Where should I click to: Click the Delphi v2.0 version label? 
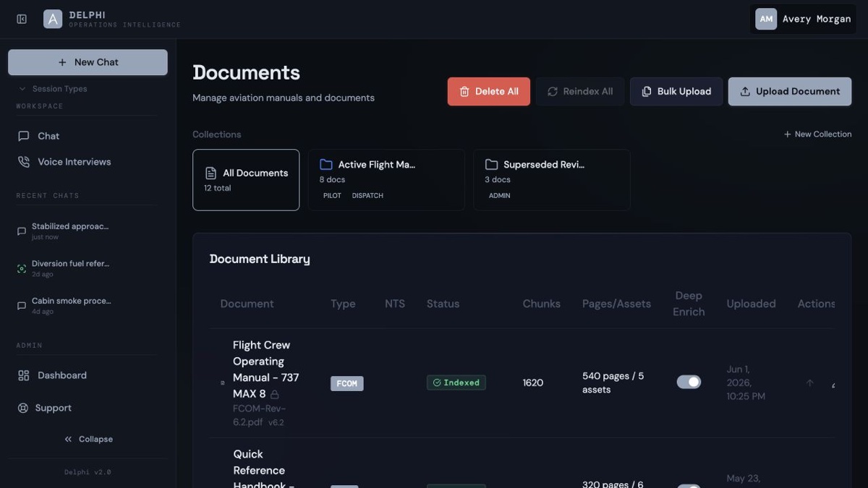pos(88,472)
